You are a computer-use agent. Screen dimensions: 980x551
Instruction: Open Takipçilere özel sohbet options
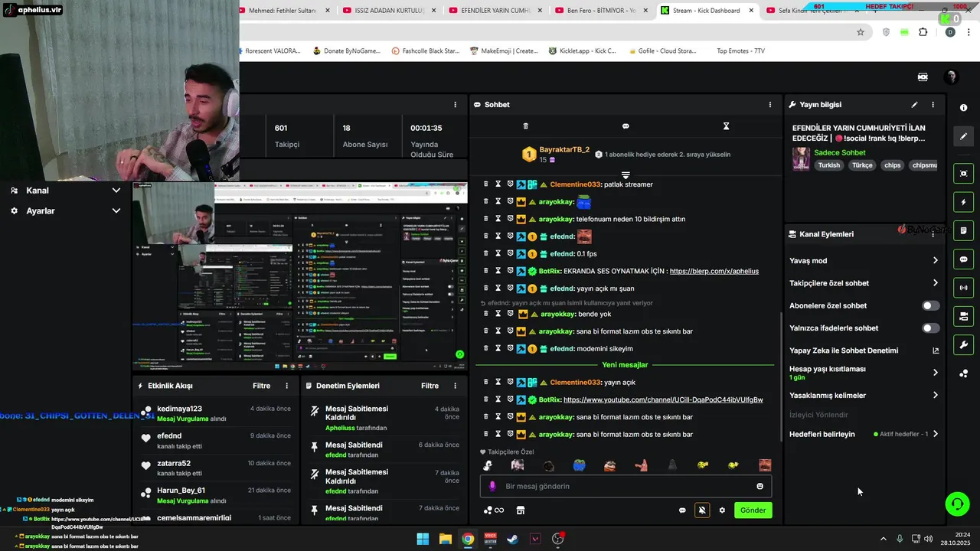(x=864, y=283)
